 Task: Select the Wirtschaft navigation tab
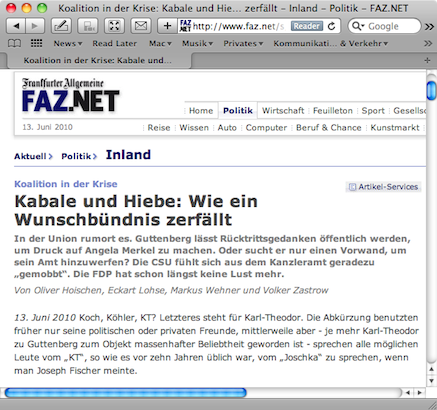click(283, 111)
